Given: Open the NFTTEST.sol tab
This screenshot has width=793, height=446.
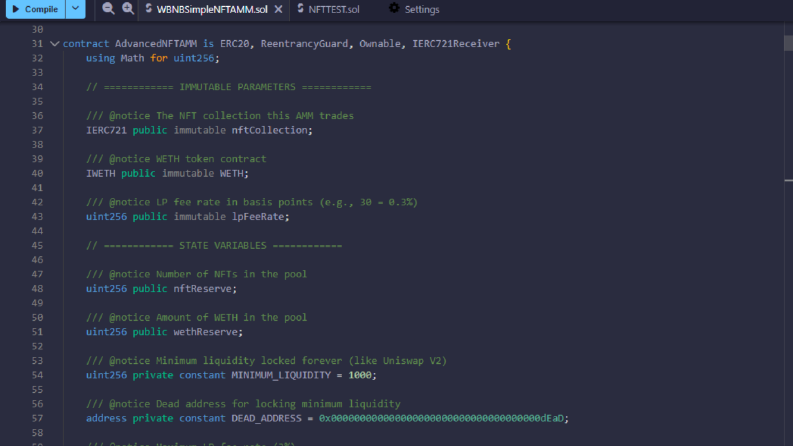Looking at the screenshot, I should click(x=334, y=10).
